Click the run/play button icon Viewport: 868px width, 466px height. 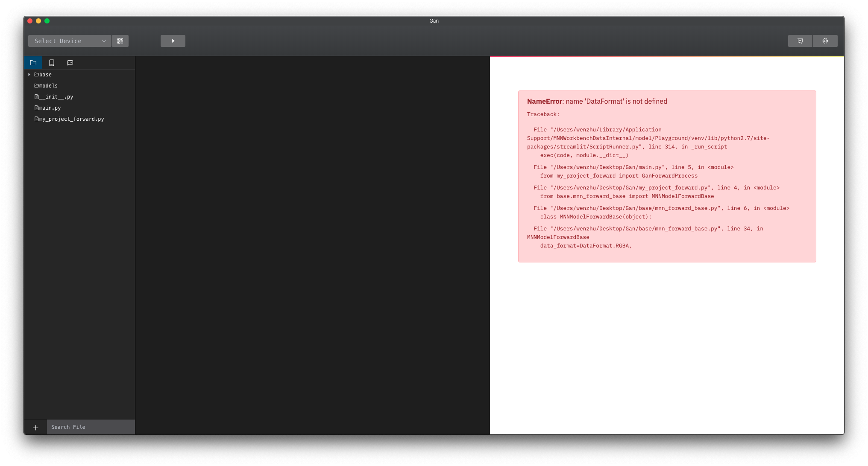pos(173,41)
